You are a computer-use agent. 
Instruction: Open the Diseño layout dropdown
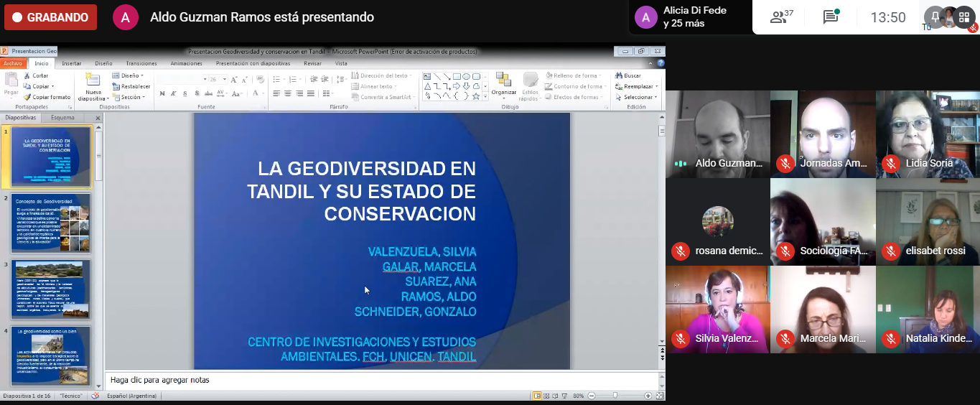[128, 75]
